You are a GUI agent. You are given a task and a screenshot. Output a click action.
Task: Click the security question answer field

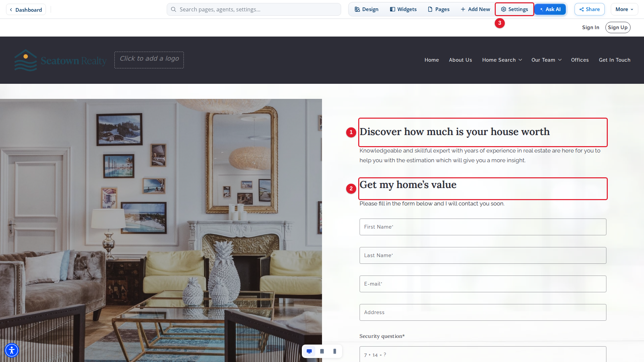(x=483, y=354)
